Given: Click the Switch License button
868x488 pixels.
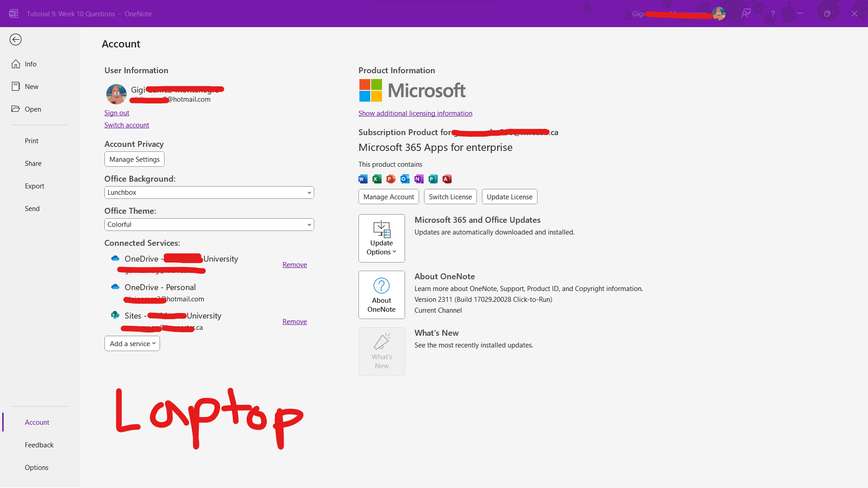Looking at the screenshot, I should click(x=450, y=197).
